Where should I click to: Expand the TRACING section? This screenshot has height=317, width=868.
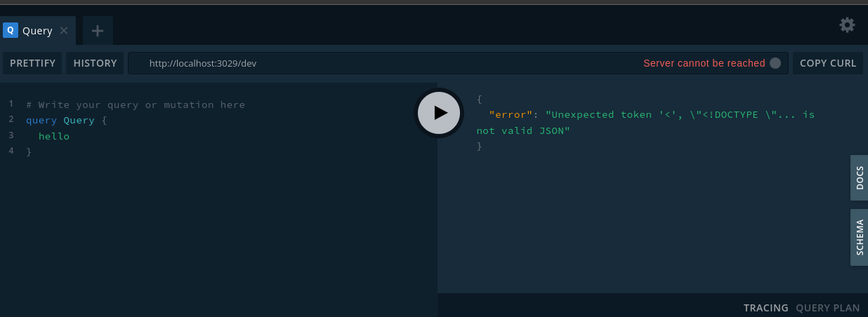(x=766, y=308)
